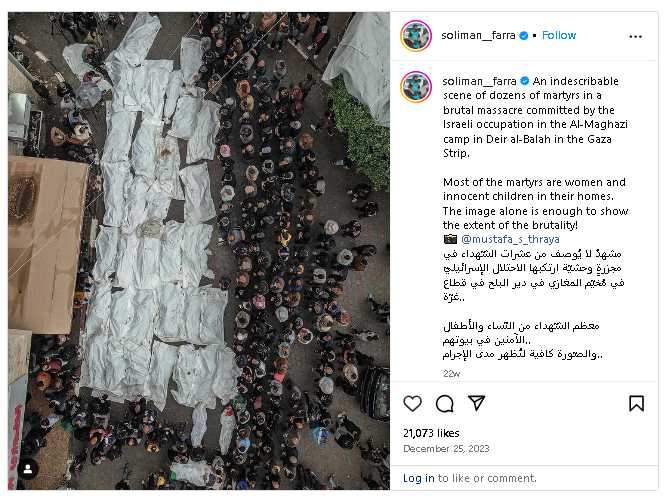This screenshot has width=667, height=502.
Task: Click the verified badge in the caption
Action: 525,81
